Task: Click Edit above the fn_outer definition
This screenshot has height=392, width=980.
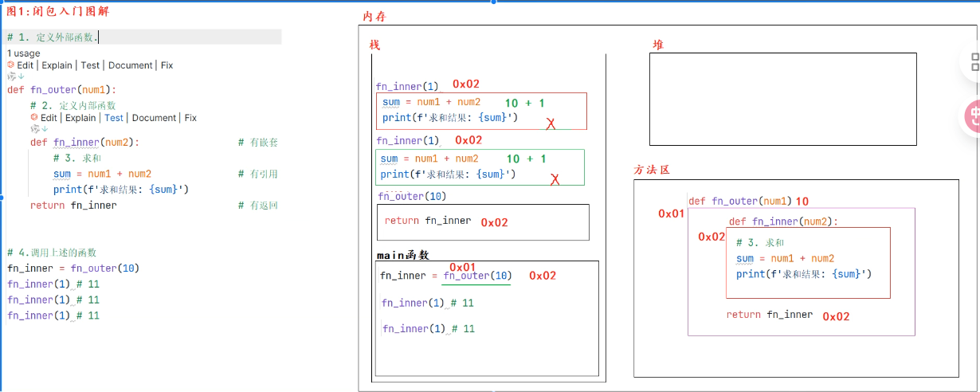Action: coord(26,65)
